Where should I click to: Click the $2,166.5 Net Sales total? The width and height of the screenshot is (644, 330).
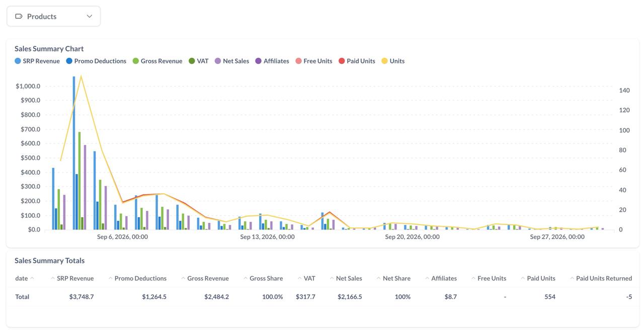[350, 297]
